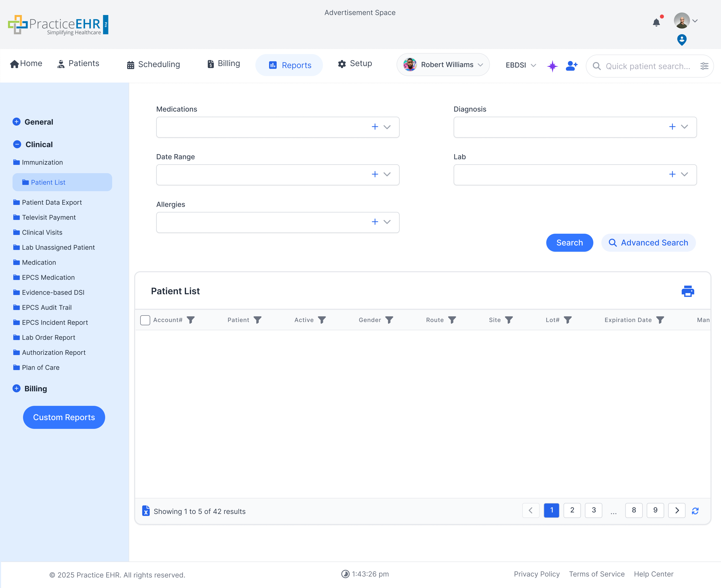Image resolution: width=721 pixels, height=588 pixels.
Task: Click the Advanced Search button
Action: [648, 242]
